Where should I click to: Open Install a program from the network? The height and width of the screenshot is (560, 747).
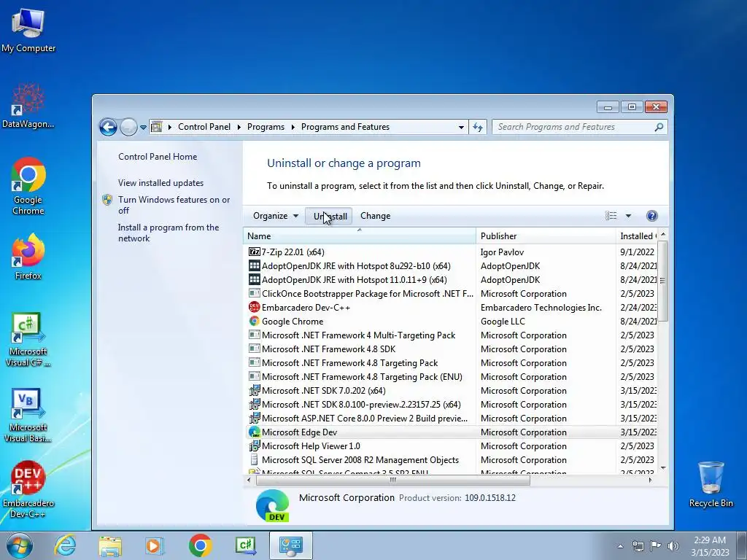[x=169, y=233]
